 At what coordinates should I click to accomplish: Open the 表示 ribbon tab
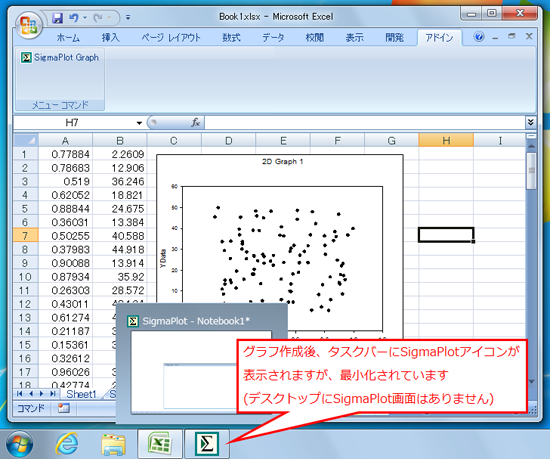click(x=354, y=37)
